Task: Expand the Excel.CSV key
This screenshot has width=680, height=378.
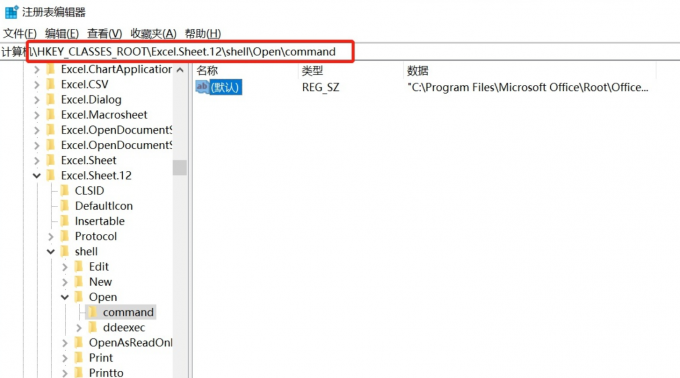Action: (37, 85)
